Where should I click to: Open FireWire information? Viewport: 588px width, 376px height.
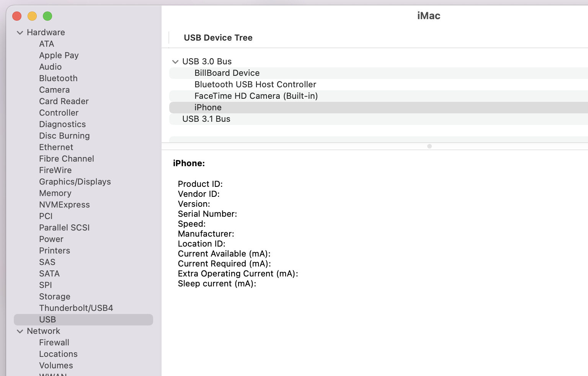click(55, 170)
